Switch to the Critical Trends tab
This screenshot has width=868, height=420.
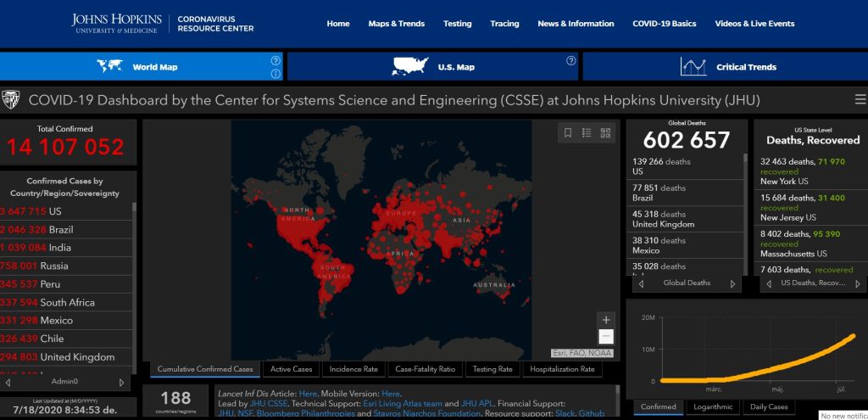726,66
